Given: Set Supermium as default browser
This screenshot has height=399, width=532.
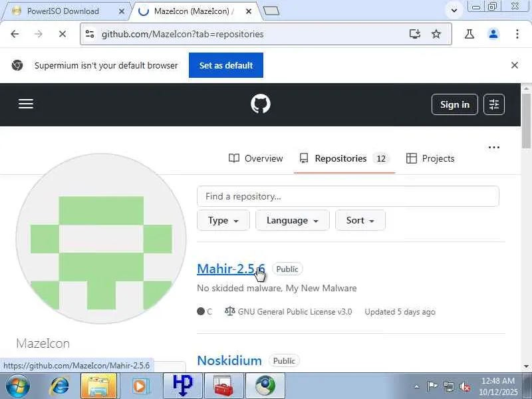Looking at the screenshot, I should pyautogui.click(x=226, y=65).
